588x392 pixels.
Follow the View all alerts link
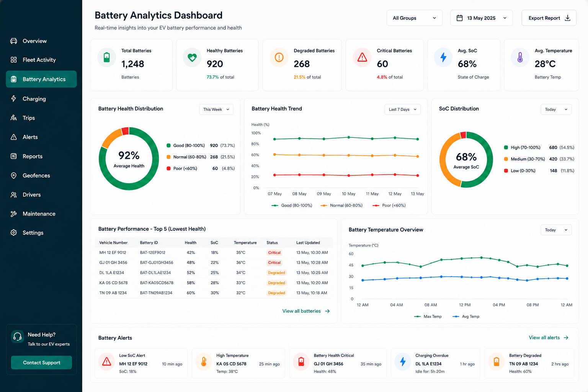click(x=549, y=338)
